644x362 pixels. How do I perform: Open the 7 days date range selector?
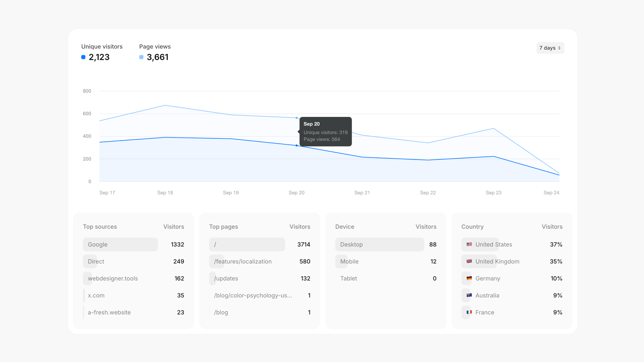click(550, 48)
